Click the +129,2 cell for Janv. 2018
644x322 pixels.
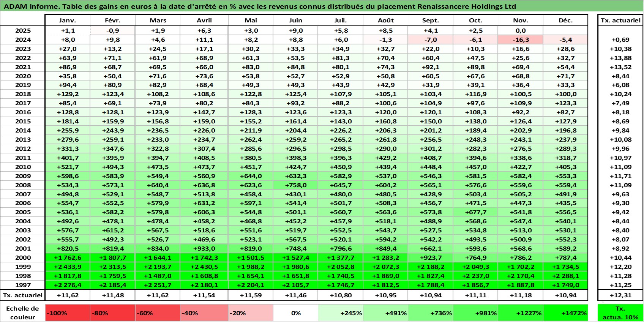point(68,94)
